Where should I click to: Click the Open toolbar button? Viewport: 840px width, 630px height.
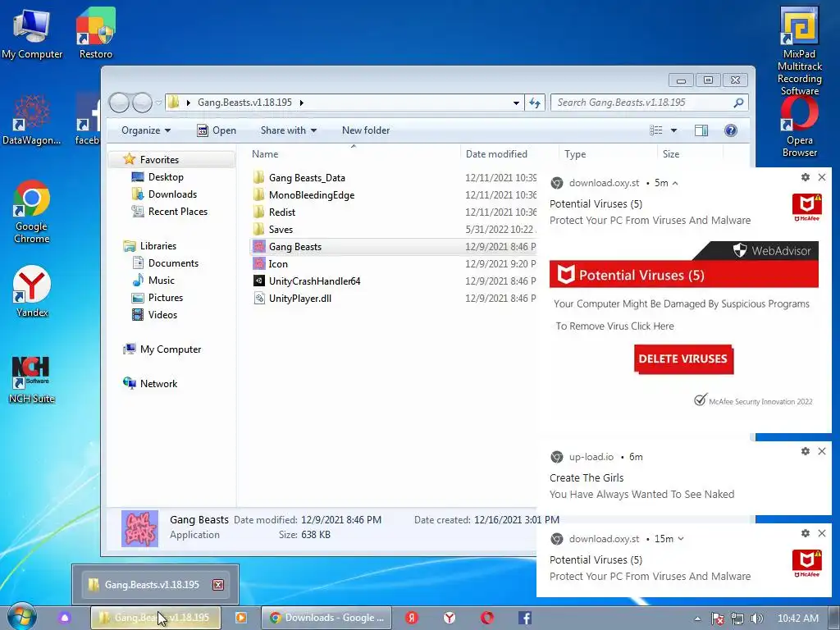pos(217,130)
